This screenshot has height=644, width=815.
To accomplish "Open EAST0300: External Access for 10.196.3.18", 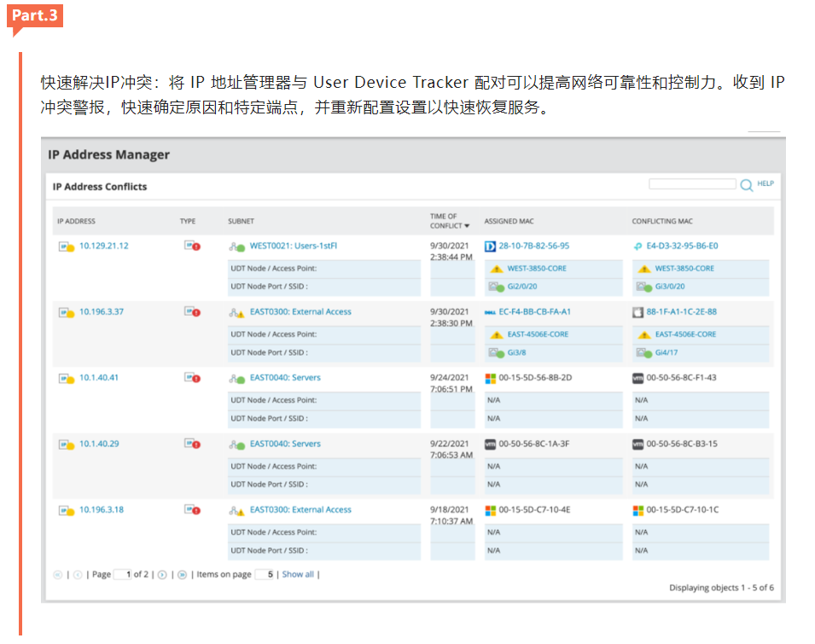I will (x=300, y=509).
